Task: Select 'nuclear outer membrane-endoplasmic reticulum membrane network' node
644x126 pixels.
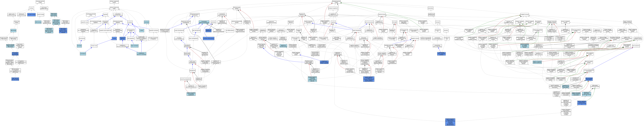Action: [x=141, y=38]
